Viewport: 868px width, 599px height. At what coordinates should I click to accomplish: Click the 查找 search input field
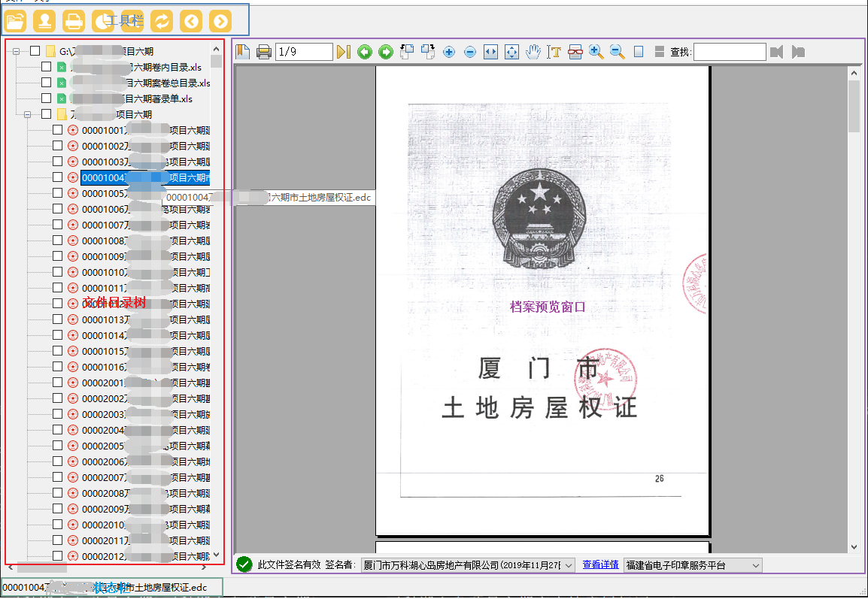point(730,52)
